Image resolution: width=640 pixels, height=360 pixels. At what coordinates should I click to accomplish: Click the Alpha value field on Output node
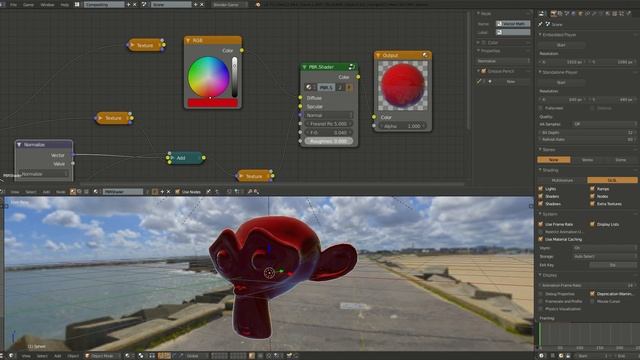(402, 126)
